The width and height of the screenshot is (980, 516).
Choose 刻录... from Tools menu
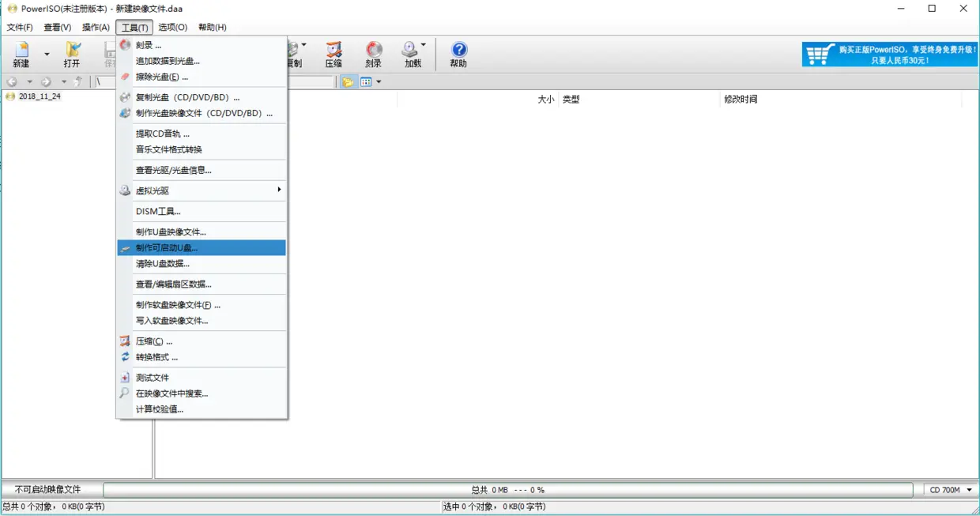pyautogui.click(x=202, y=45)
